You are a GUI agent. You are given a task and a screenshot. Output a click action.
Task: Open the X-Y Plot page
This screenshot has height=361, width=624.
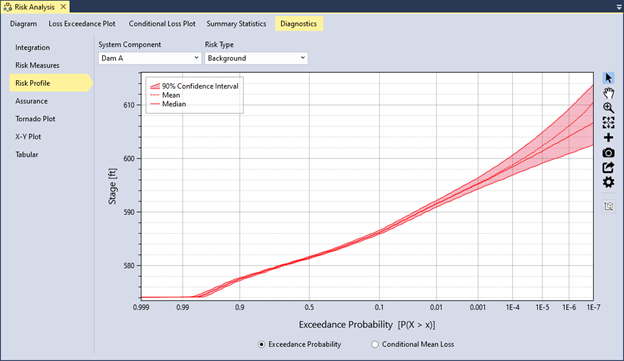pyautogui.click(x=28, y=137)
